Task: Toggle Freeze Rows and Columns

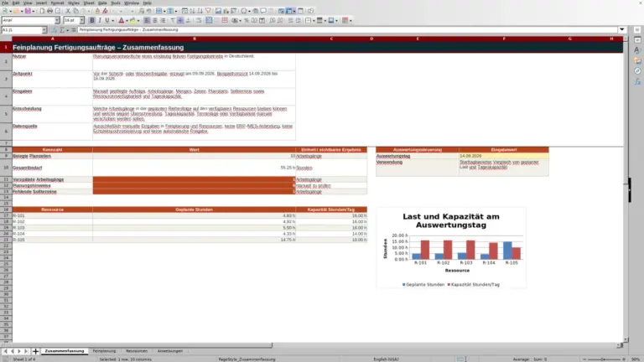Action: 290,11
